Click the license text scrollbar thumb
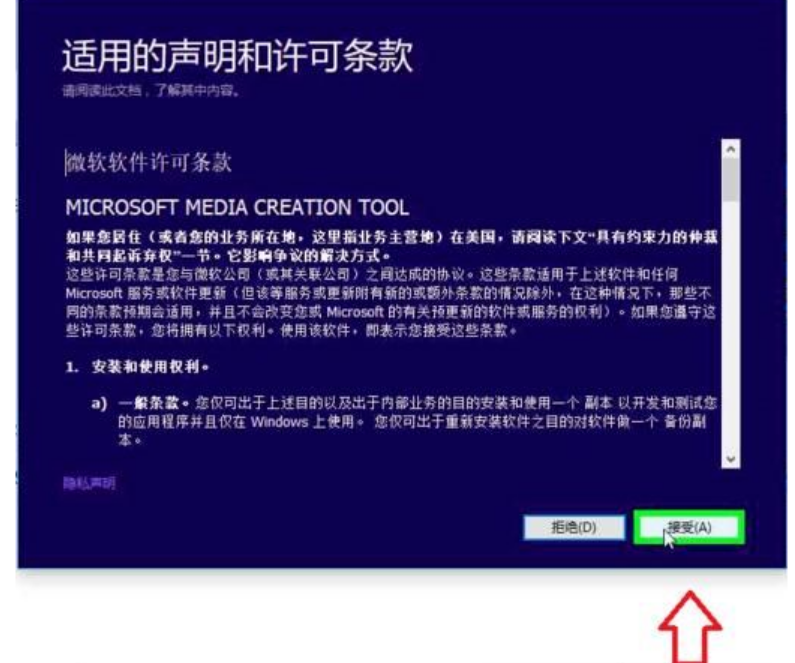 [730, 178]
